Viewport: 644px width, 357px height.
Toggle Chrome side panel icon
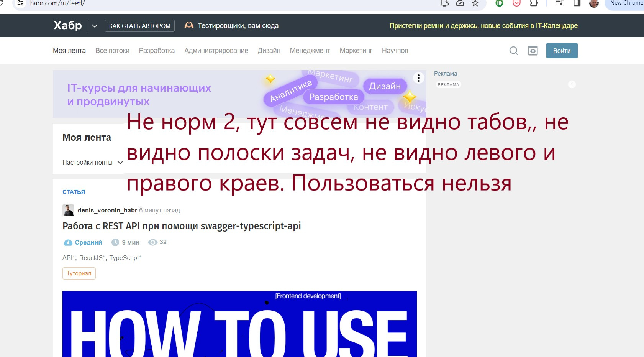pyautogui.click(x=577, y=3)
